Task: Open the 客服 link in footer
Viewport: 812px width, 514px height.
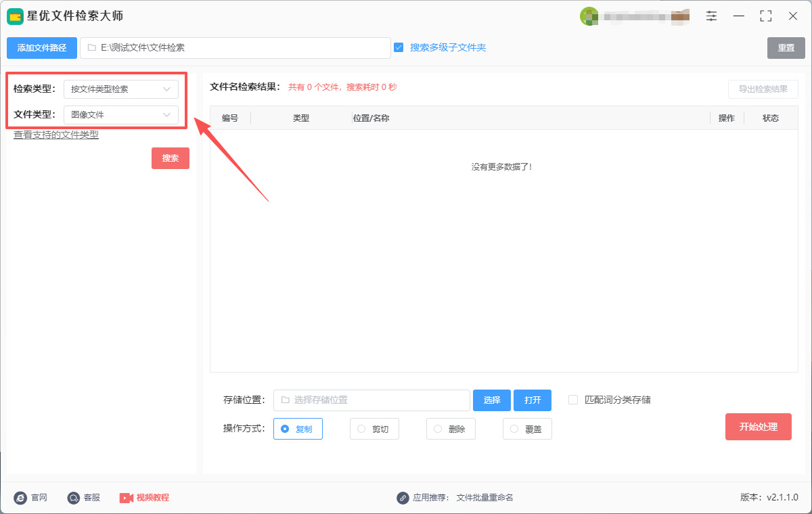Action: (x=91, y=498)
